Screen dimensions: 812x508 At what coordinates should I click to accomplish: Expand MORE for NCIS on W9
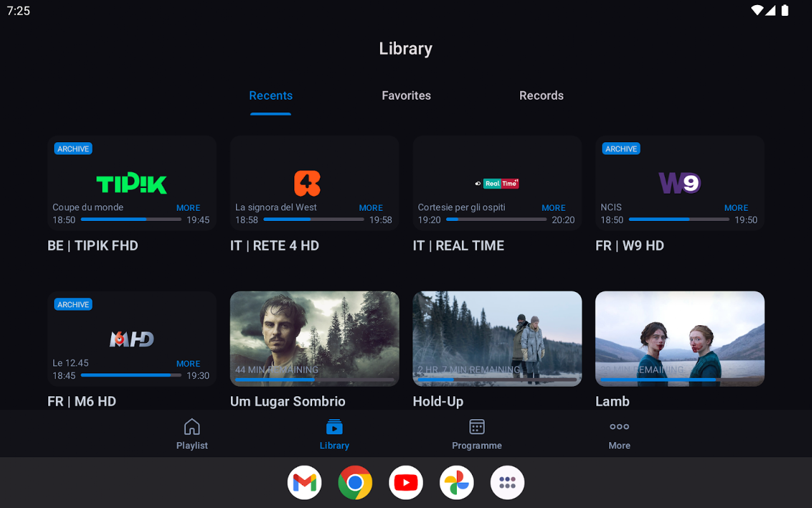737,208
